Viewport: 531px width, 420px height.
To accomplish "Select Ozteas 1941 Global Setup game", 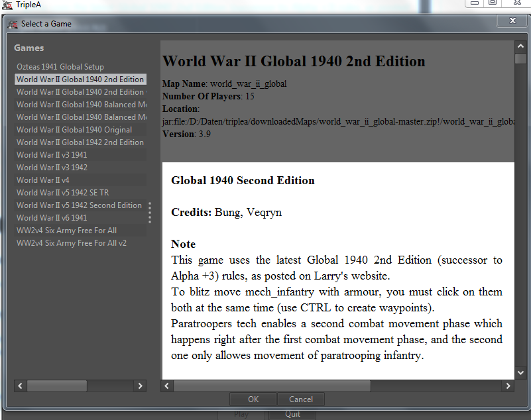I will coord(80,67).
